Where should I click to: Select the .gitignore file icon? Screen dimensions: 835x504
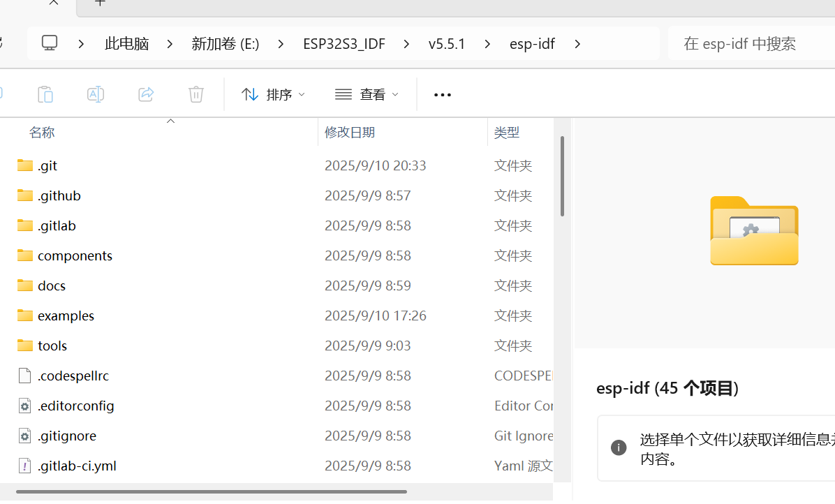24,436
